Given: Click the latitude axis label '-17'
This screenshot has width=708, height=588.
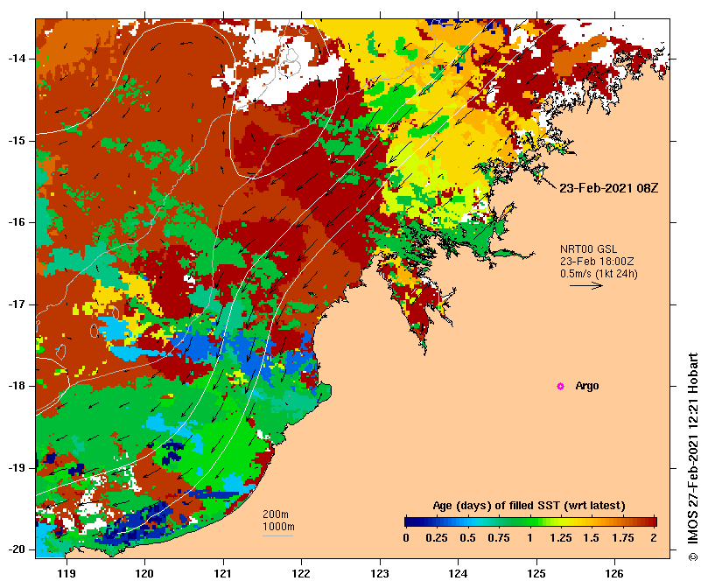Looking at the screenshot, I should [x=17, y=304].
